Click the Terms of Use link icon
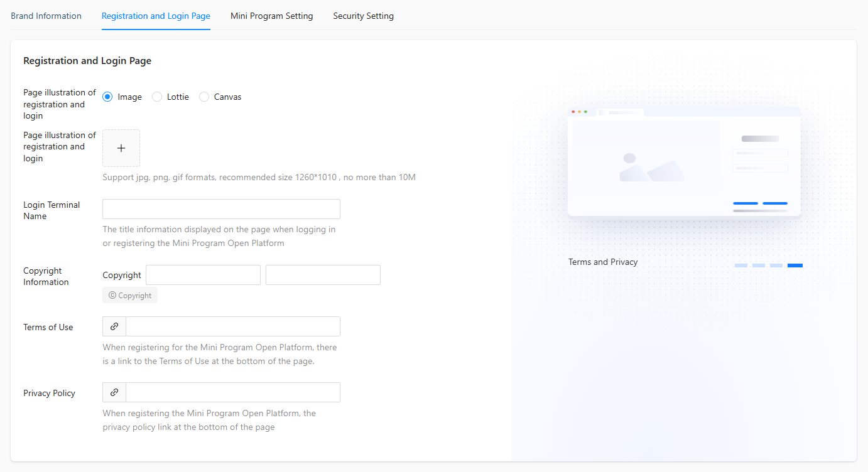The width and height of the screenshot is (868, 472). click(x=114, y=326)
